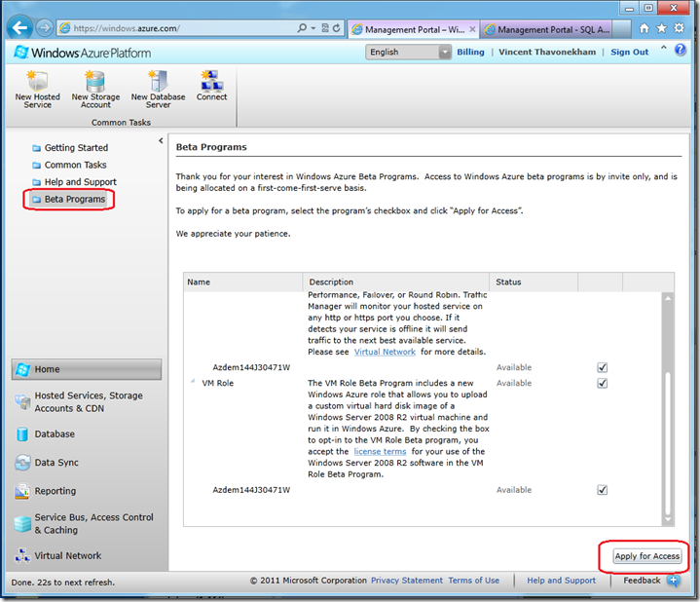
Task: Open the Privacy Statement link
Action: click(x=407, y=581)
